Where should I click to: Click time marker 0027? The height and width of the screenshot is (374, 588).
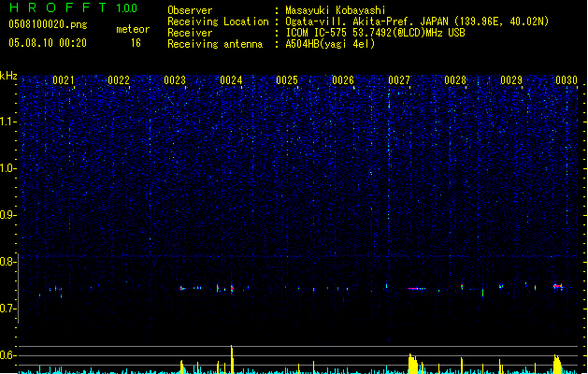399,80
